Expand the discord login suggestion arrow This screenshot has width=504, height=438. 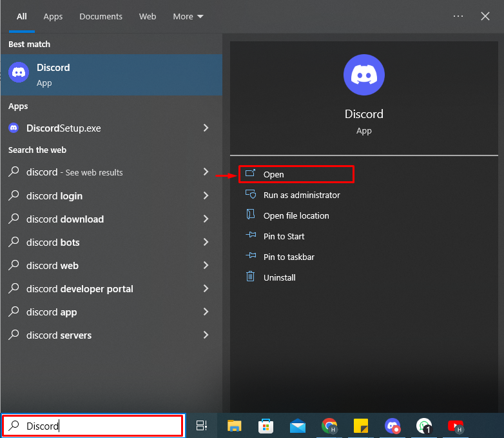point(206,195)
